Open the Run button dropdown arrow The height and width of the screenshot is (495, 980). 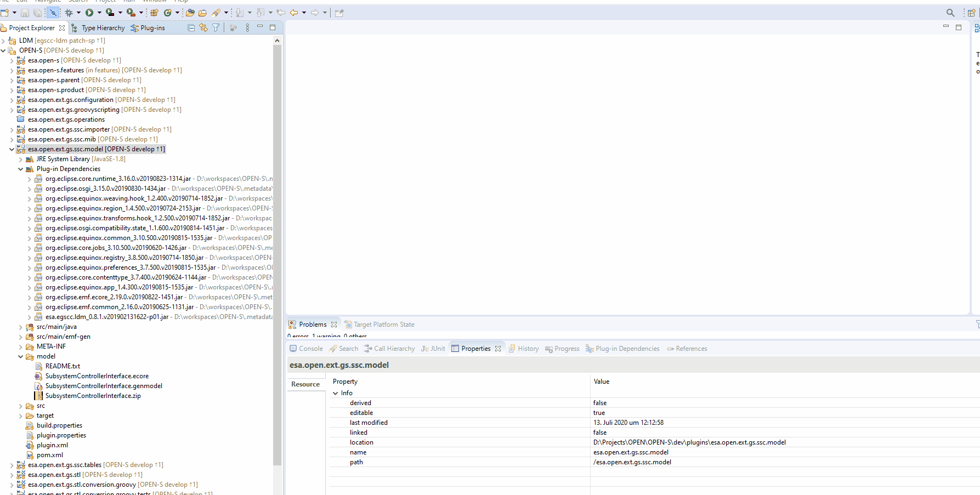pos(99,13)
